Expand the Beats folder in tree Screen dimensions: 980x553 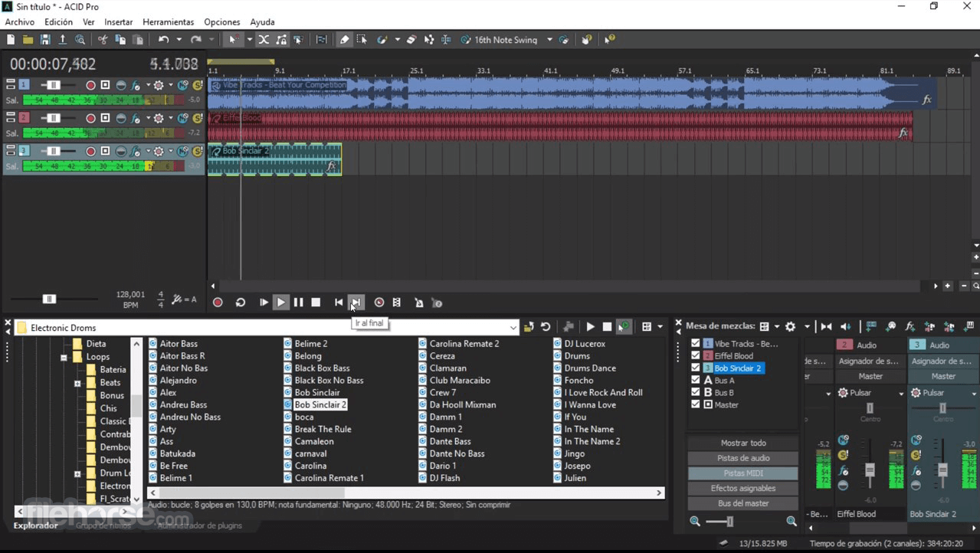(77, 383)
